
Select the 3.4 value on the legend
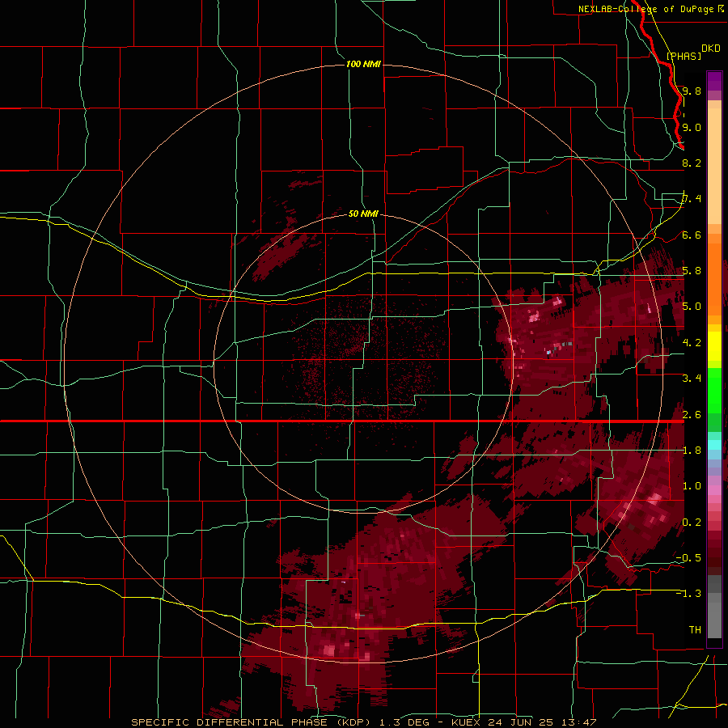pos(692,379)
